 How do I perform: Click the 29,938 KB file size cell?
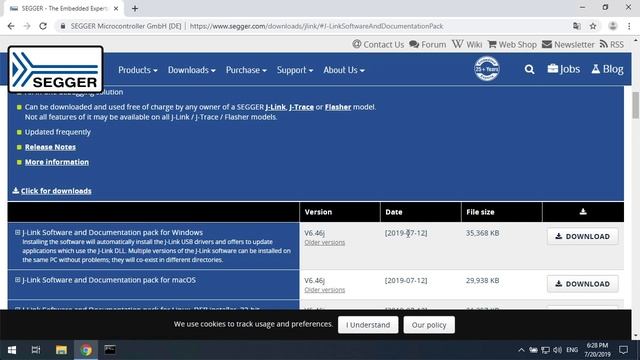click(482, 280)
